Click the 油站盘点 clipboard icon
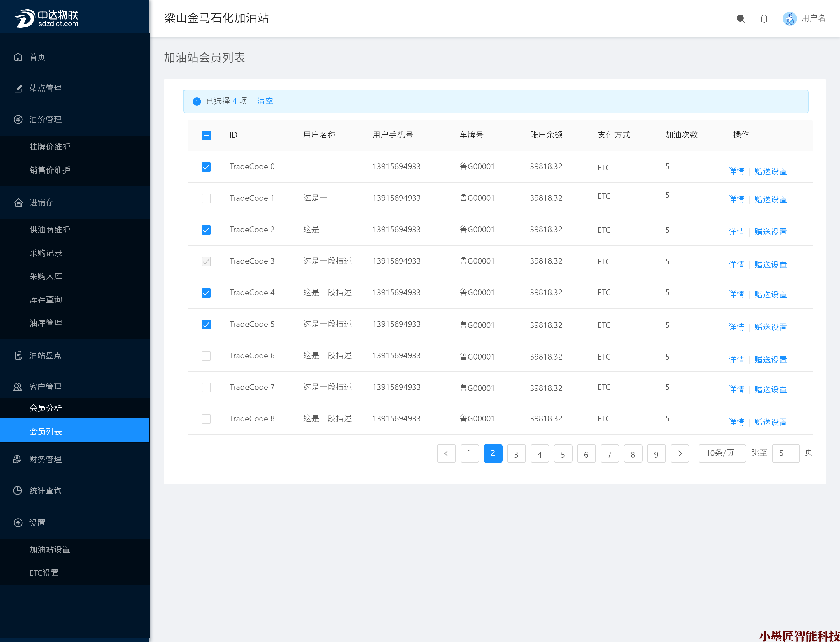The width and height of the screenshot is (840, 642). click(x=18, y=355)
